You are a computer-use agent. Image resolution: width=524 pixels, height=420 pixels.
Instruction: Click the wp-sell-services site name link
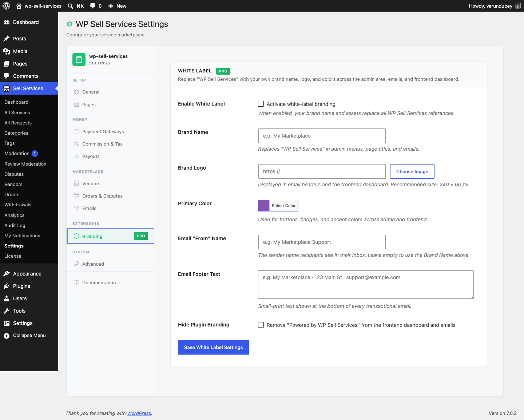pyautogui.click(x=43, y=6)
